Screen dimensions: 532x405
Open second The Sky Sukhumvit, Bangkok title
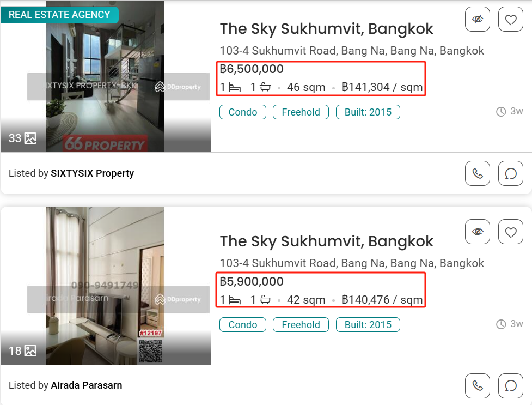pyautogui.click(x=326, y=241)
